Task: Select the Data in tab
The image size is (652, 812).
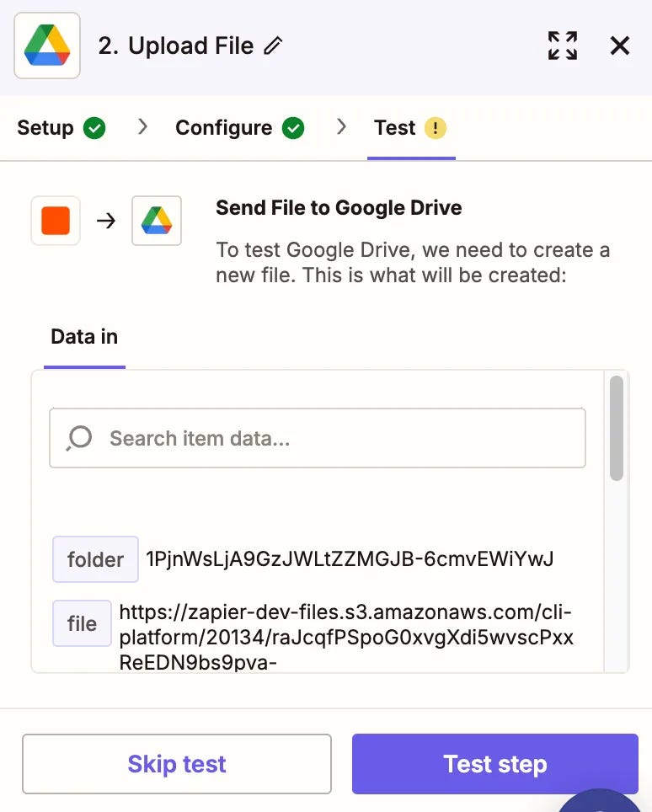Action: [84, 337]
